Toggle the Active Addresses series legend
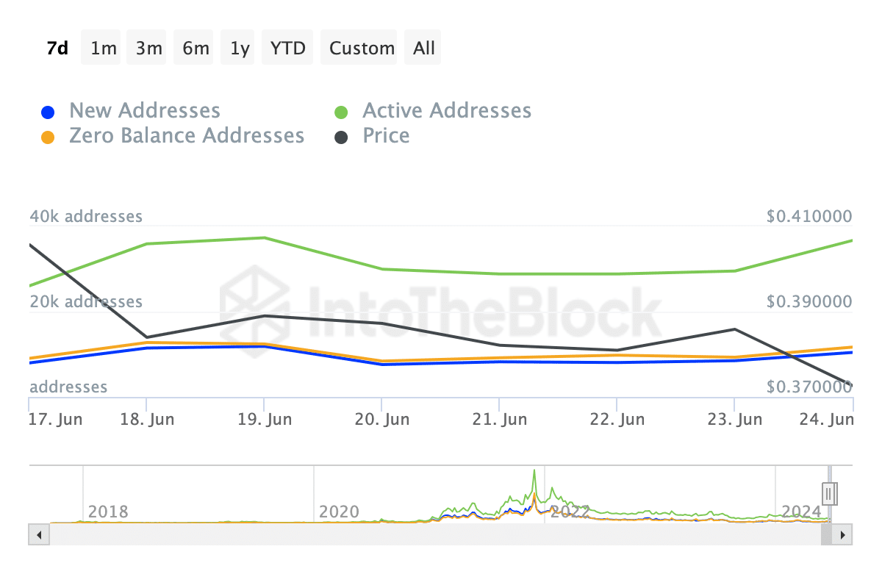The height and width of the screenshot is (588, 882). (447, 111)
